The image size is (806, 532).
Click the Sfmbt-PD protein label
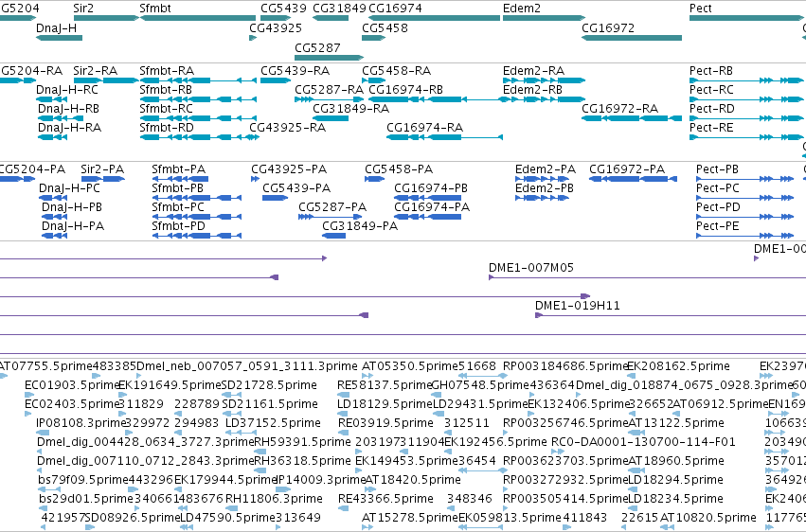[178, 226]
